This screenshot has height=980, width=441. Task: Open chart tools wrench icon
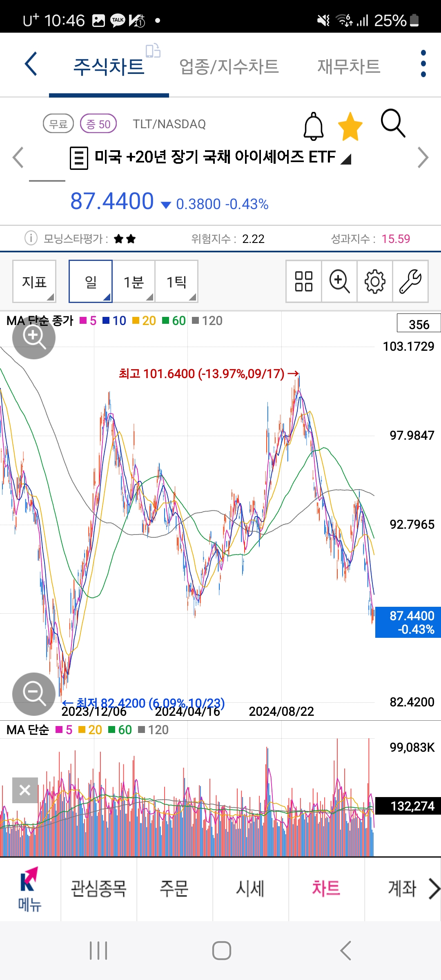[x=410, y=281]
